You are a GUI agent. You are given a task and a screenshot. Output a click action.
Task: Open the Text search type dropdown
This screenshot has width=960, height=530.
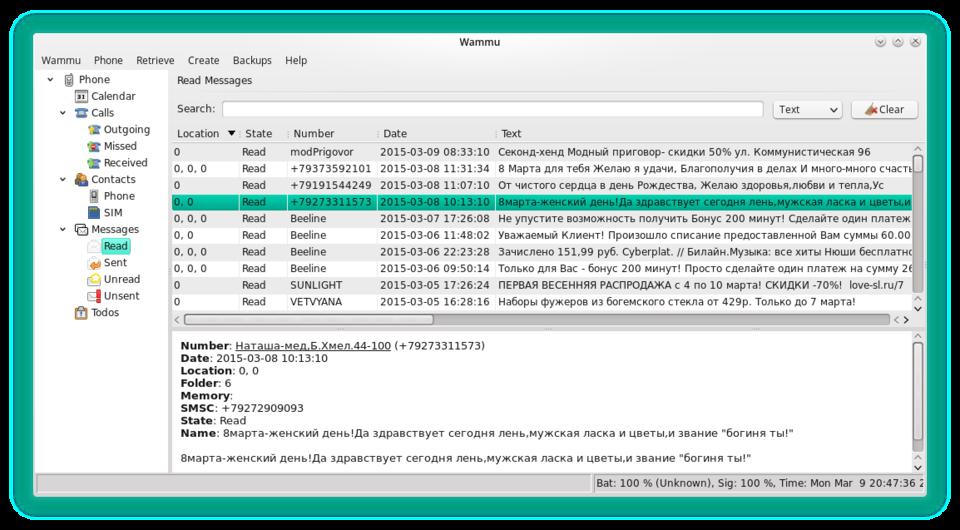point(807,110)
